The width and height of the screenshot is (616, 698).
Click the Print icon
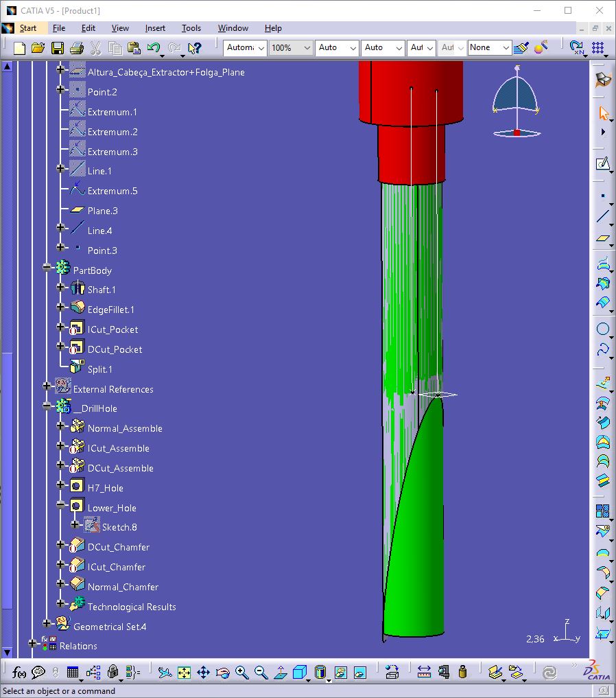[77, 47]
